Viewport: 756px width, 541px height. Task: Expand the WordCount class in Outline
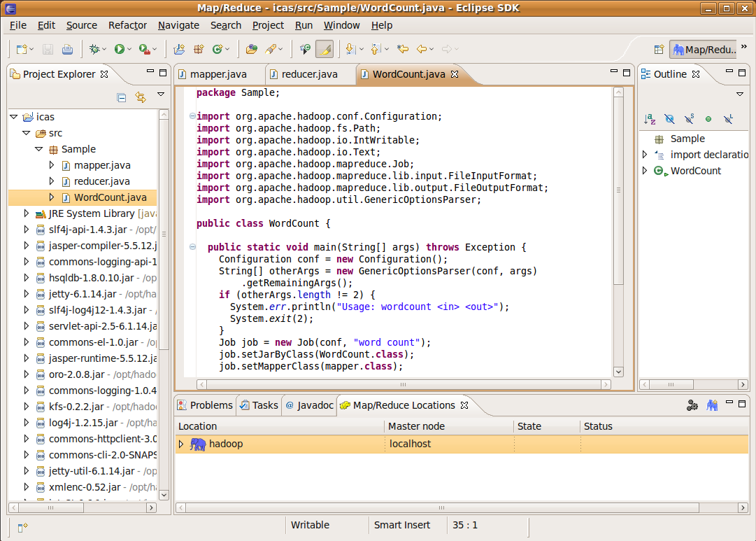point(645,170)
